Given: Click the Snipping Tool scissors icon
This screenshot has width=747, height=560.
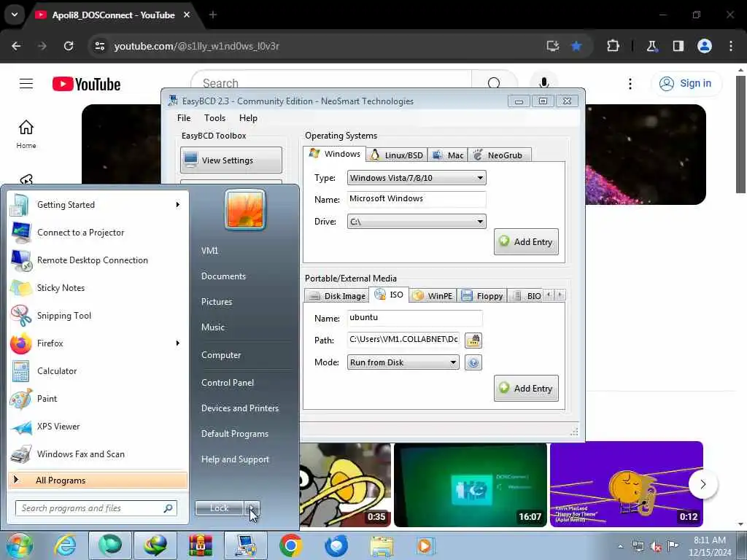Looking at the screenshot, I should tap(20, 315).
